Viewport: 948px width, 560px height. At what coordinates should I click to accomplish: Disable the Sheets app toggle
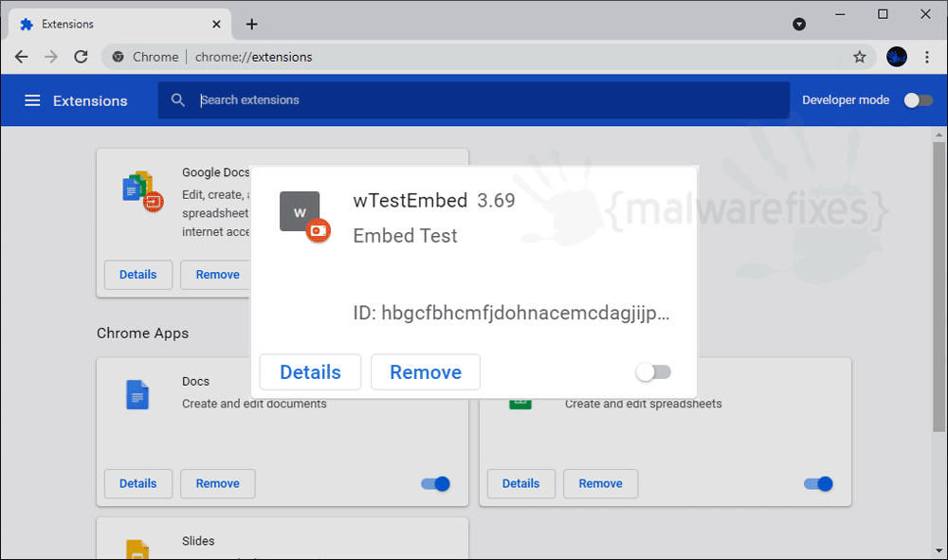pyautogui.click(x=818, y=484)
